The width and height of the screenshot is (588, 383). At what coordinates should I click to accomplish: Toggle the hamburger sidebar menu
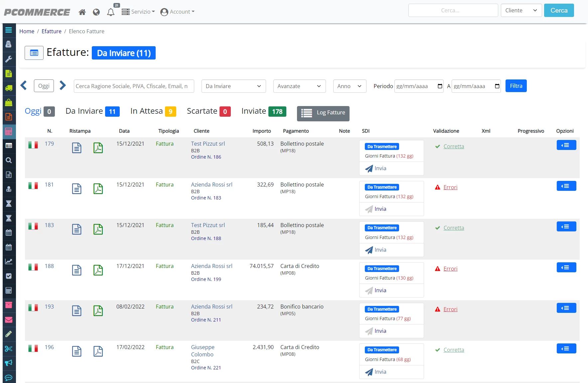pyautogui.click(x=9, y=30)
